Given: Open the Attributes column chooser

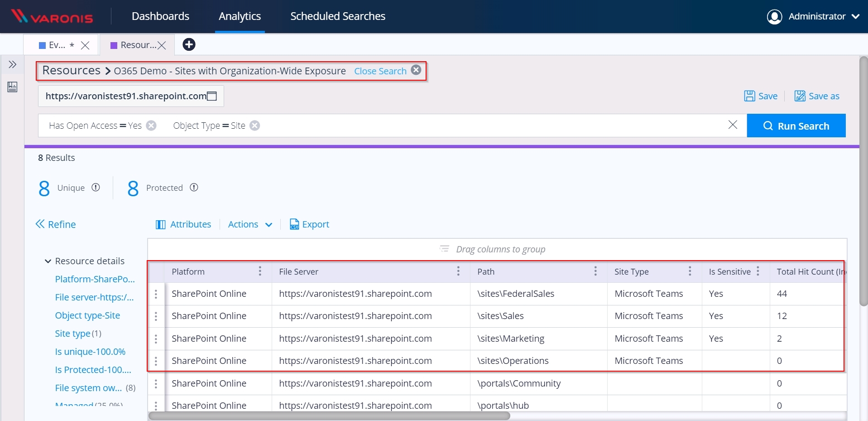Looking at the screenshot, I should 183,224.
